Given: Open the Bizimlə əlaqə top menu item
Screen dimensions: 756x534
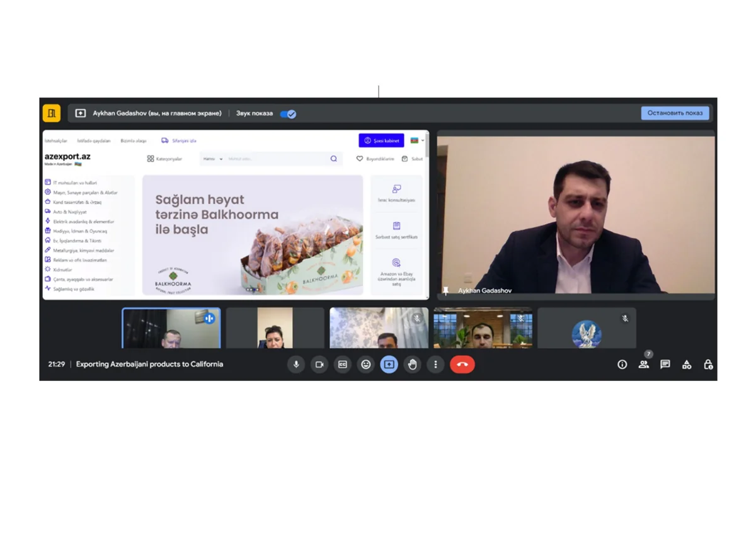Looking at the screenshot, I should point(134,140).
